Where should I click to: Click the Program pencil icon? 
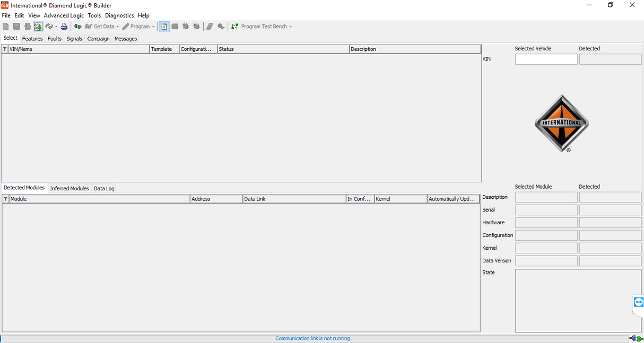[125, 26]
